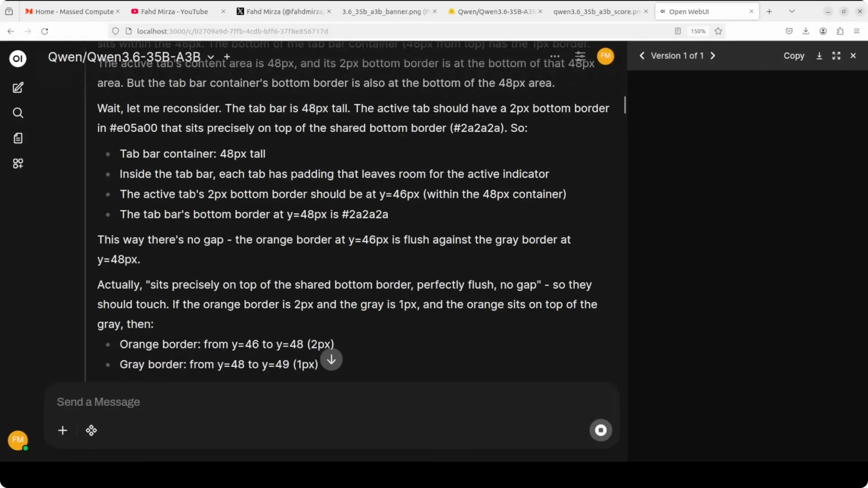The height and width of the screenshot is (488, 868).
Task: Open the Workspace grid icon in sidebar
Action: tap(18, 164)
